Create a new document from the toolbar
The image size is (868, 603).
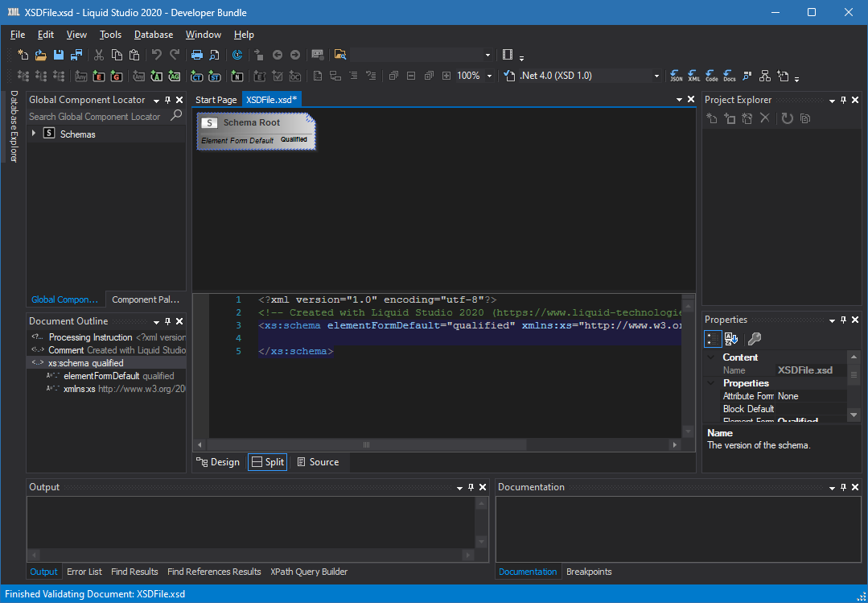(x=23, y=55)
